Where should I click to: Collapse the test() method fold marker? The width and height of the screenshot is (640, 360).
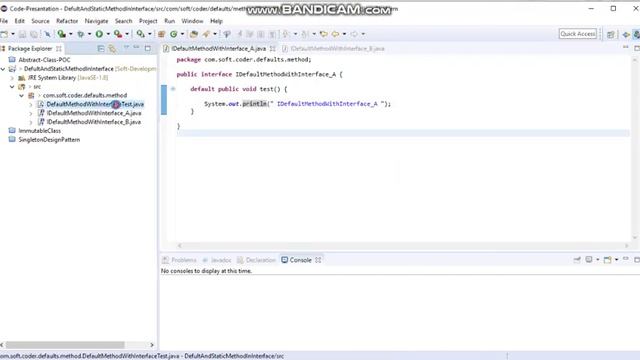(x=173, y=89)
